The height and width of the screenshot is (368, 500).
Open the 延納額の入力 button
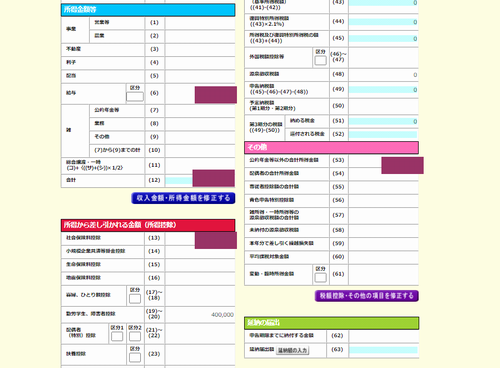point(293,350)
